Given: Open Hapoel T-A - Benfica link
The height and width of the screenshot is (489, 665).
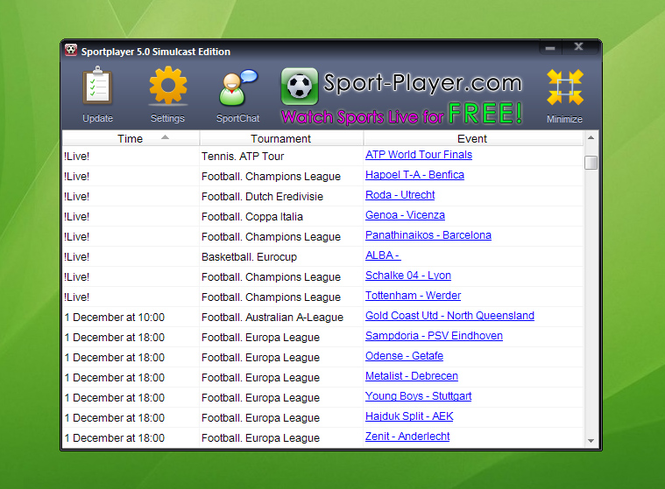Looking at the screenshot, I should click(x=415, y=175).
